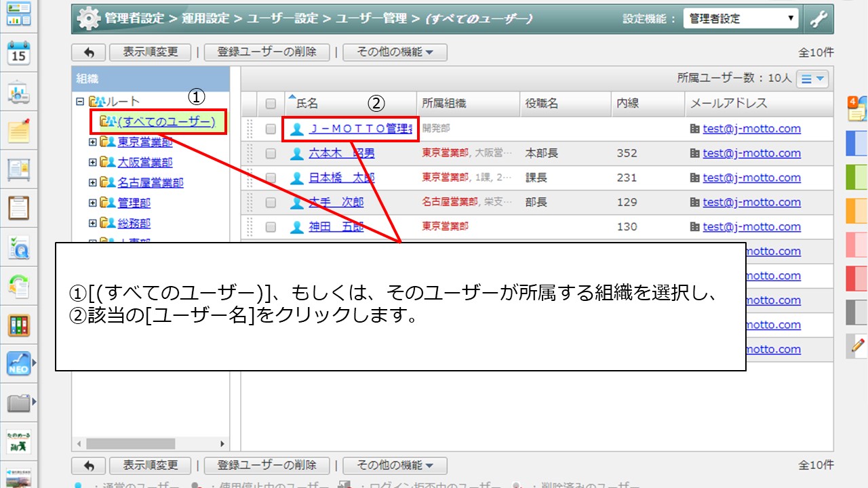This screenshot has height=488, width=868.
Task: Expand the 東京営業部 tree node
Action: (93, 142)
